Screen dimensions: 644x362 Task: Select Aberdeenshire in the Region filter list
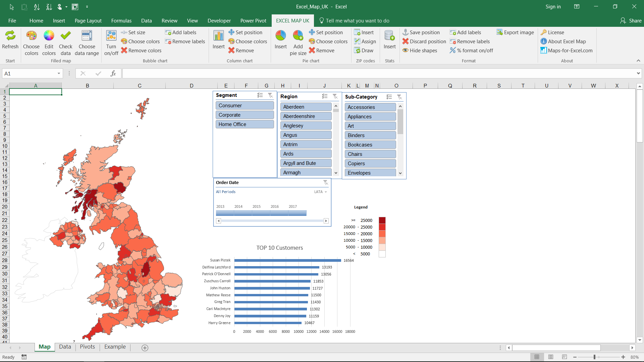pyautogui.click(x=306, y=116)
